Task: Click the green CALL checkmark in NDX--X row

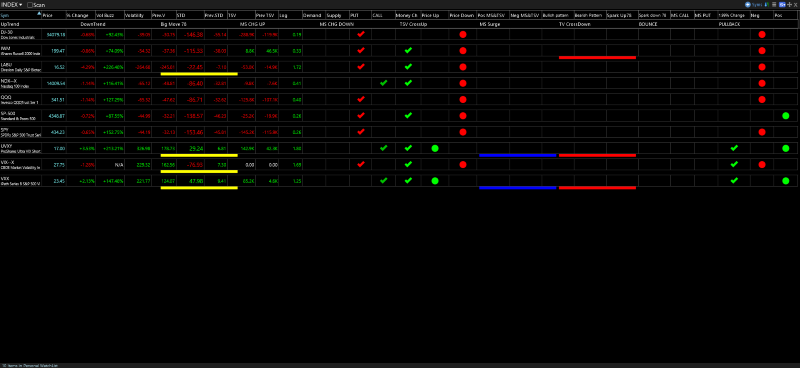Action: pos(383,83)
